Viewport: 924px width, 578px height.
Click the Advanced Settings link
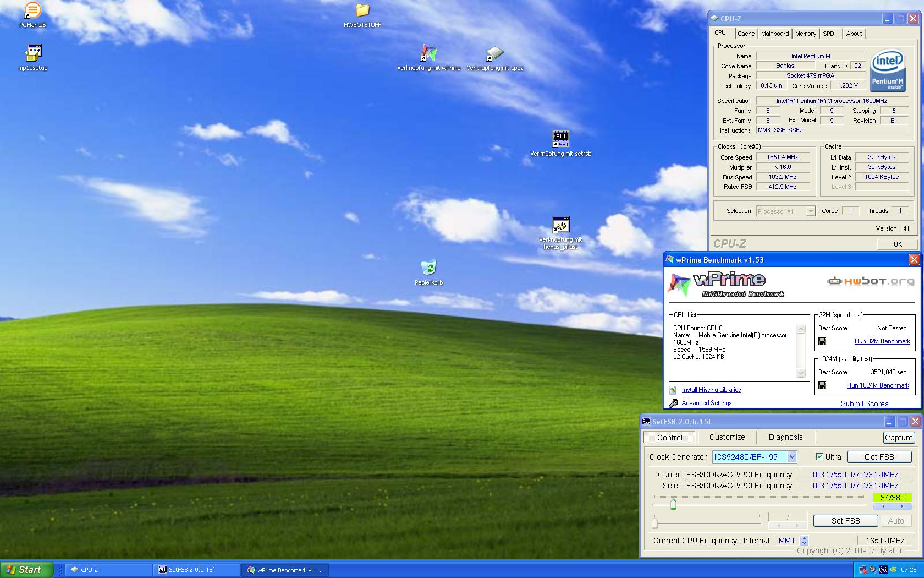click(x=707, y=403)
